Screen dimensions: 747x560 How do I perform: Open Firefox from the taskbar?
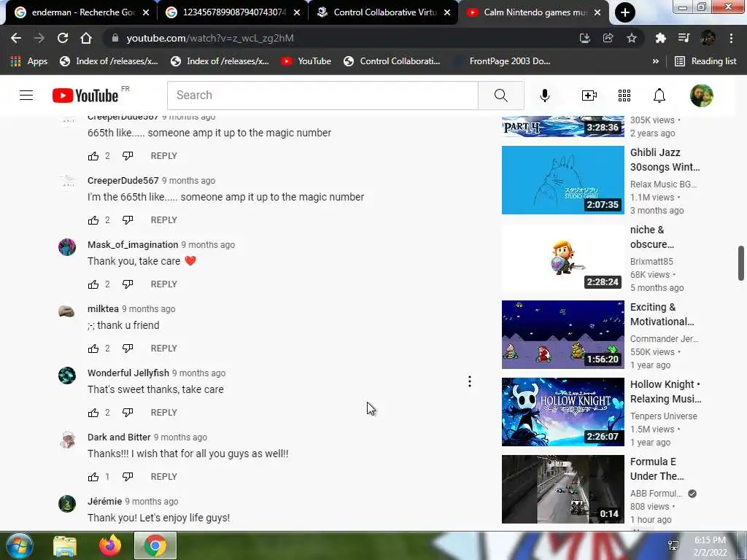(x=110, y=545)
